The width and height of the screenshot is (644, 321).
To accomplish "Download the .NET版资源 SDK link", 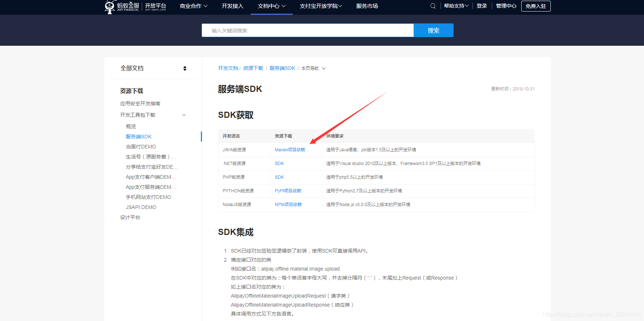I will (x=279, y=164).
